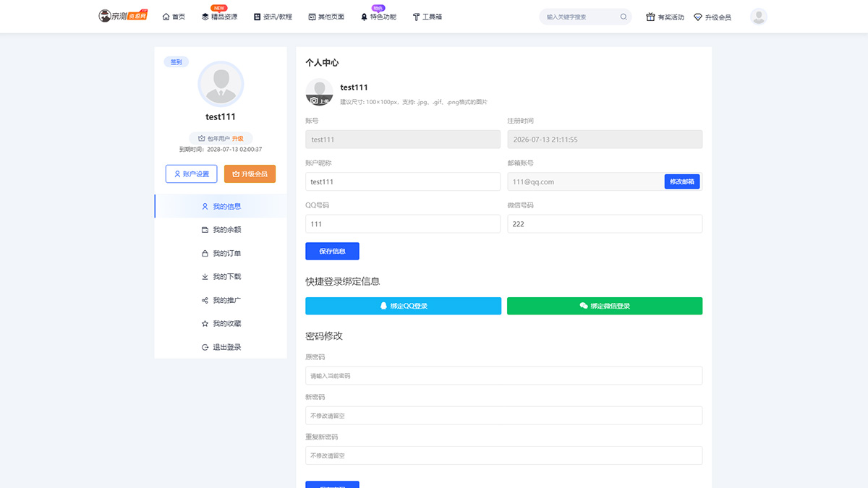Click the 账户设置 button
Screen dimensions: 868x488
pyautogui.click(x=191, y=174)
